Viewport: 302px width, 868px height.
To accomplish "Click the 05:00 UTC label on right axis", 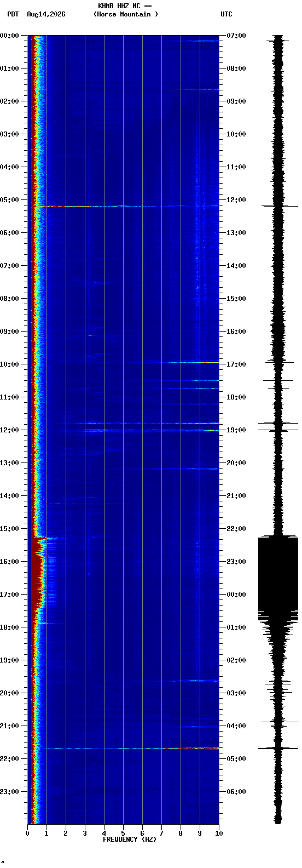I will click(x=236, y=759).
